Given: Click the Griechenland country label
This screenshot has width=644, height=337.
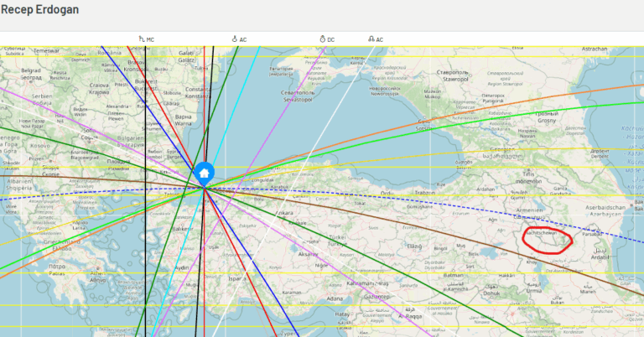Looking at the screenshot, I should (63, 242).
